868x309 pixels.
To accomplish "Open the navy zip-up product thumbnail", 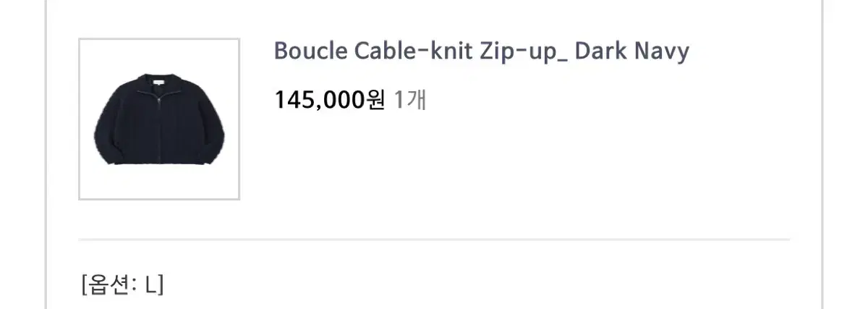I will pyautogui.click(x=159, y=119).
